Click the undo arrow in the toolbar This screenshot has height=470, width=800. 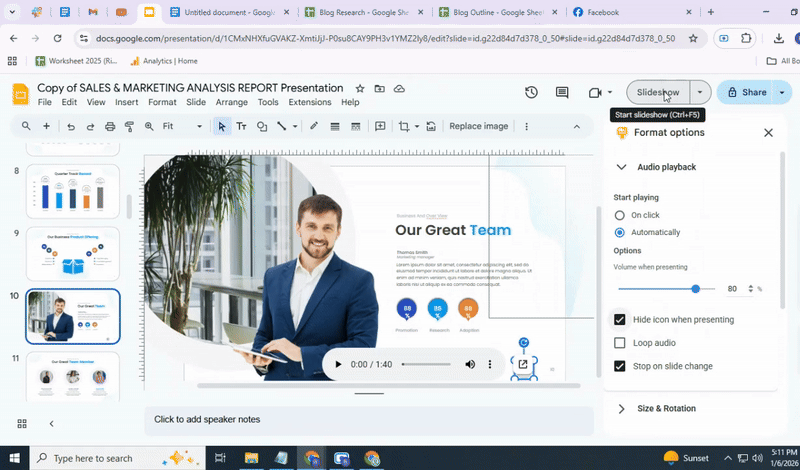(x=70, y=127)
